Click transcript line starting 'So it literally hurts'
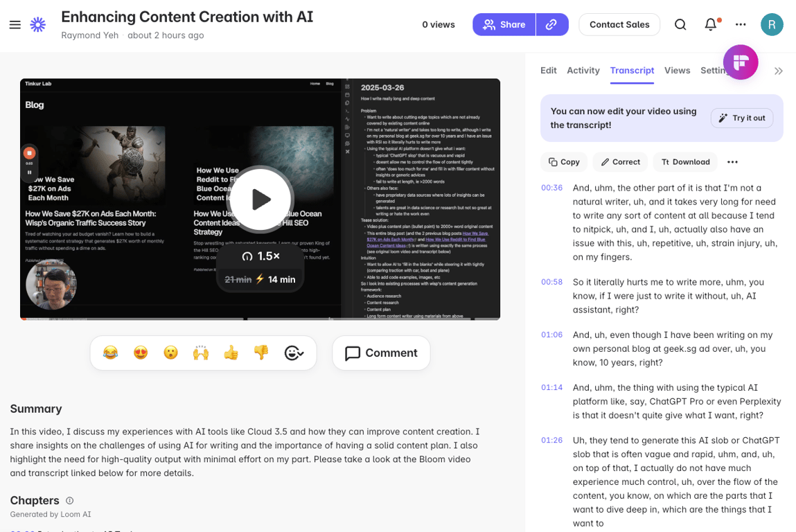The height and width of the screenshot is (532, 796). pos(668,296)
